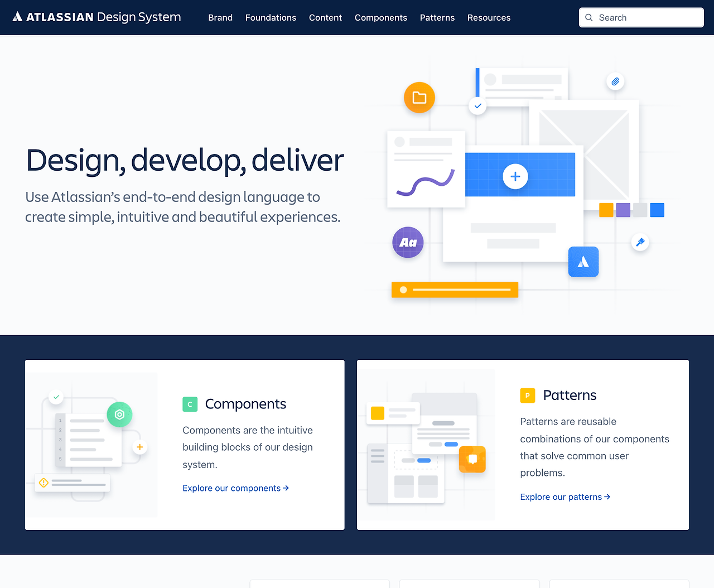Open the Components menu
This screenshot has width=714, height=588.
click(380, 17)
